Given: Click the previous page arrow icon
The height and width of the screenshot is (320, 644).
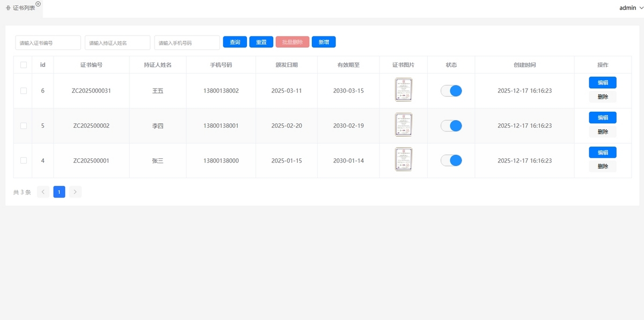Looking at the screenshot, I should pyautogui.click(x=43, y=192).
